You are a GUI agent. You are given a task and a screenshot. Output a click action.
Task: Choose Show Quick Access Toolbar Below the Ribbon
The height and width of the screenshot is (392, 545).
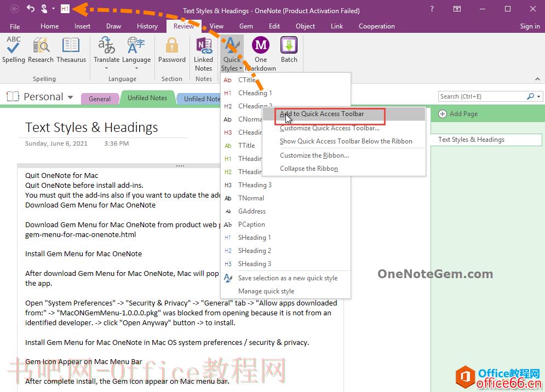(343, 141)
